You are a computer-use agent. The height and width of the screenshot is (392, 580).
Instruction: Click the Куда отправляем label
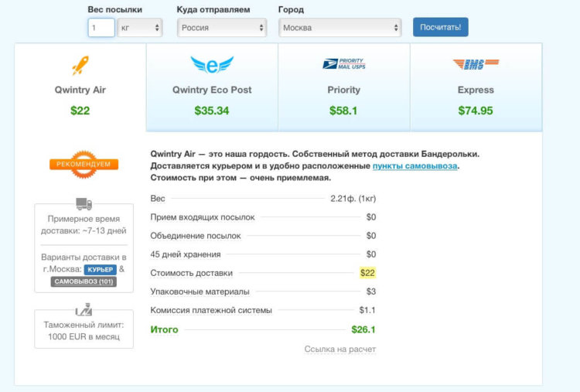click(213, 9)
